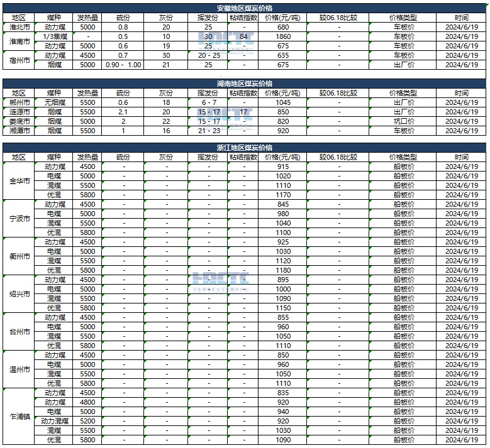Select price cell 1045
The image size is (490, 448).
(282, 102)
